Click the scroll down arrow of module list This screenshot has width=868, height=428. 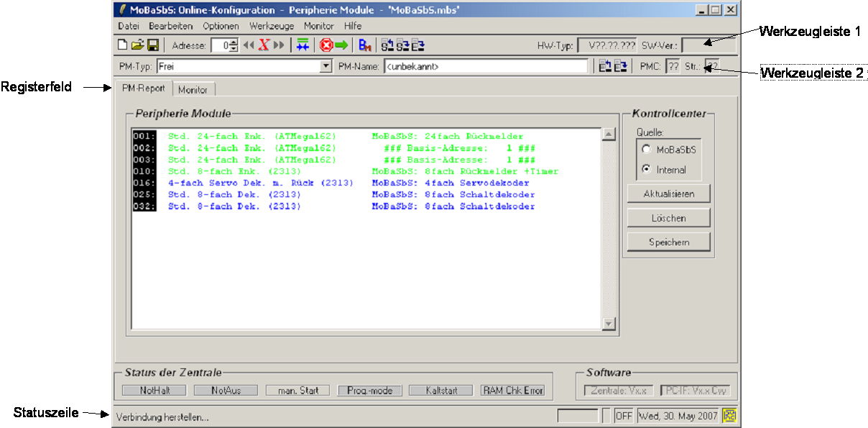(x=609, y=324)
